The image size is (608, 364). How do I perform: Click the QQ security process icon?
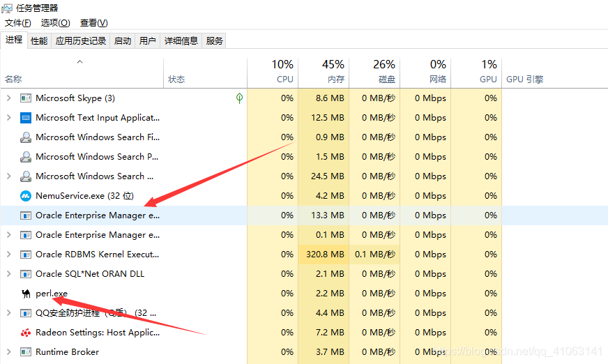point(26,313)
